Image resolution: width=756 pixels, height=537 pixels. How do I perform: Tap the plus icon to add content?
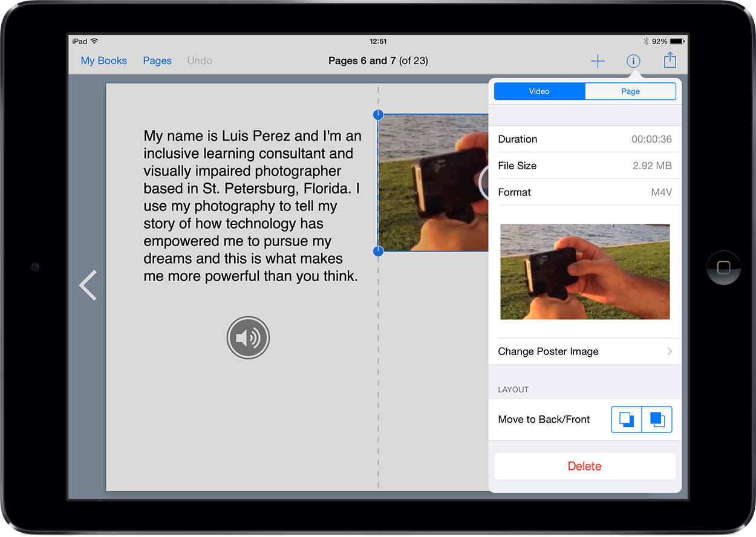(598, 61)
